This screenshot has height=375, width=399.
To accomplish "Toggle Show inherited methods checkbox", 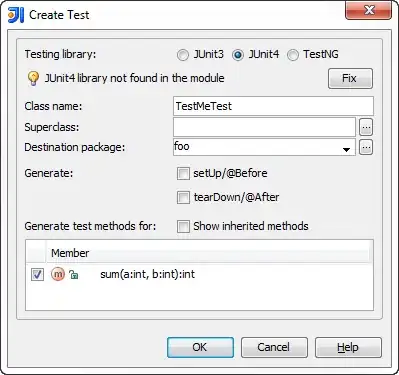I will tap(183, 226).
